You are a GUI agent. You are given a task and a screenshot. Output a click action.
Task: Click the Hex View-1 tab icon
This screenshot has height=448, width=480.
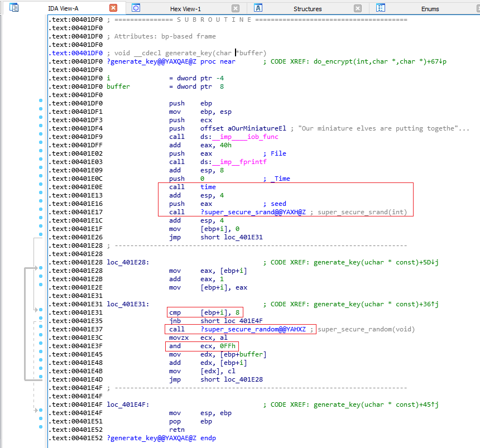(x=135, y=8)
